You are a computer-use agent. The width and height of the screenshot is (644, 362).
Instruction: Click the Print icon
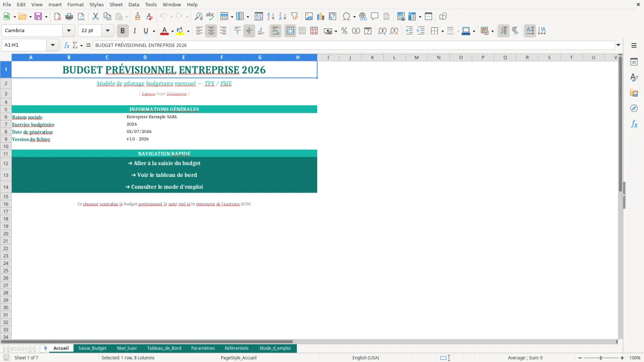69,17
